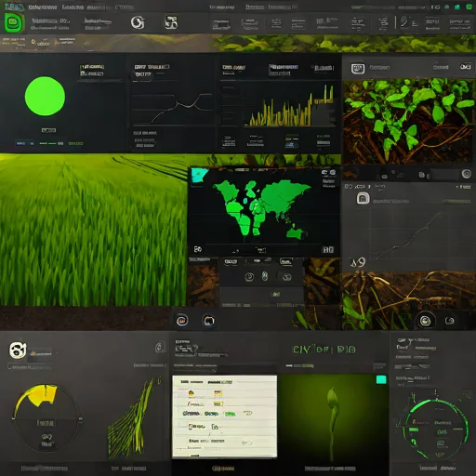Click the green circular gauge at the bottom-right
This screenshot has height=476, width=476.
point(435,429)
